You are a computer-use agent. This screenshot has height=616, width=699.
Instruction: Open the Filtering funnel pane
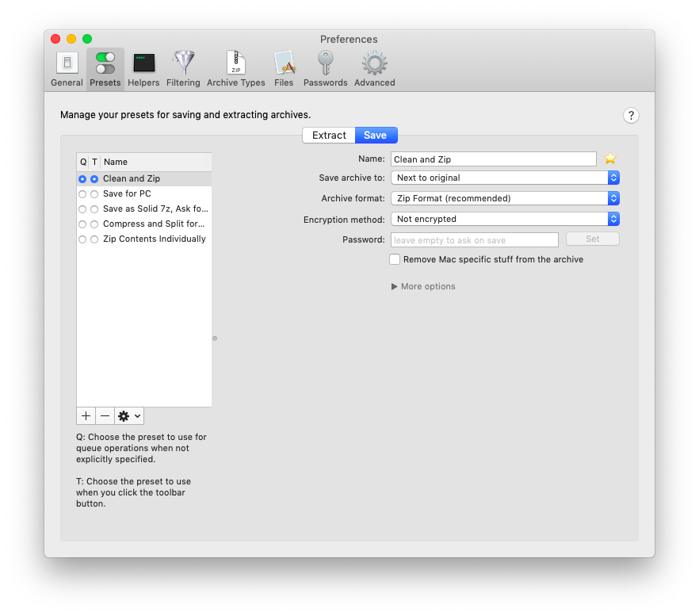183,69
